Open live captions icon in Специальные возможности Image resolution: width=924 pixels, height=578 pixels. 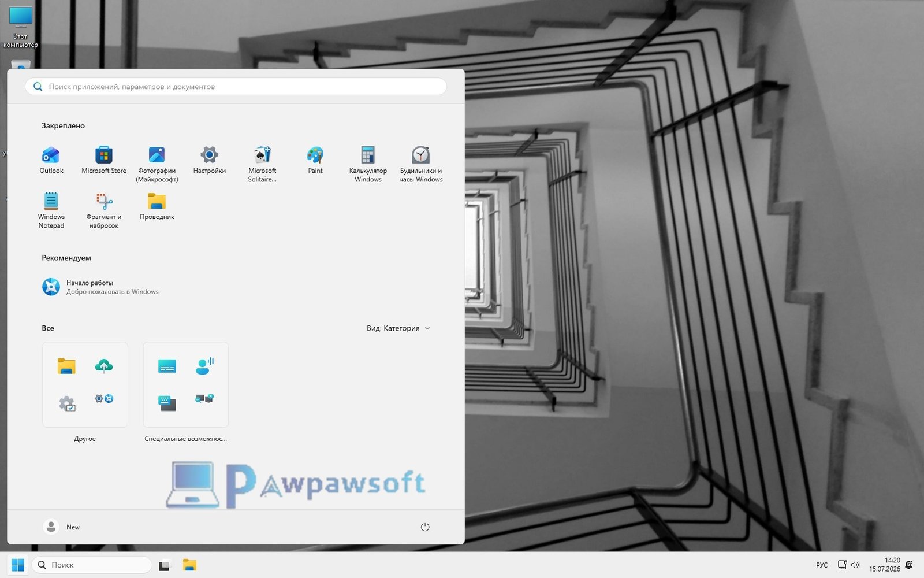(x=167, y=366)
